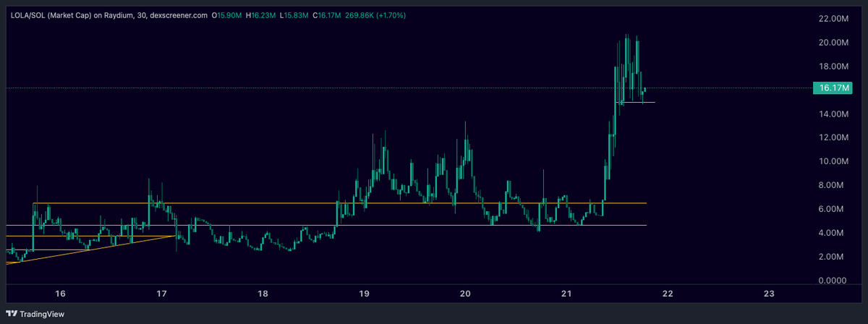
Task: Click date label 19 on time axis
Action: (365, 294)
